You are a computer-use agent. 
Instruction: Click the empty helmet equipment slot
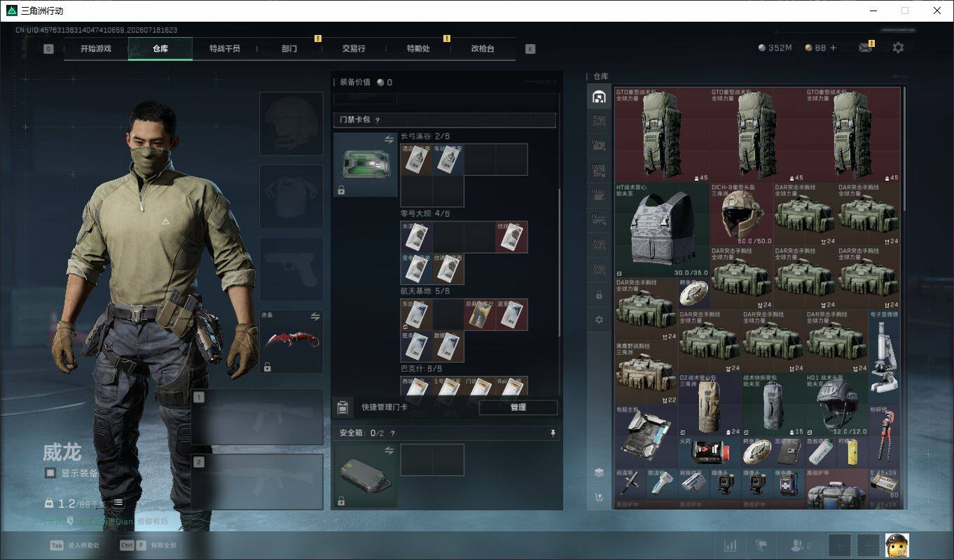click(291, 123)
